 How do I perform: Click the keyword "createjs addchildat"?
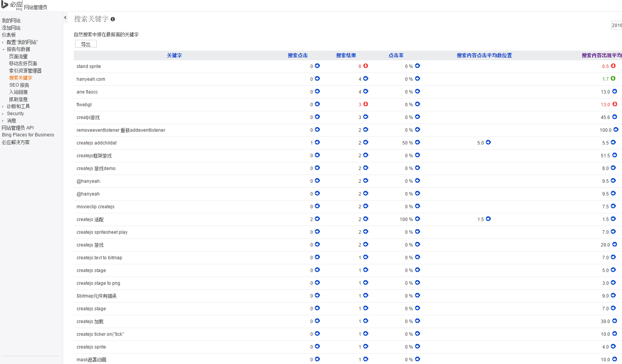tap(97, 143)
